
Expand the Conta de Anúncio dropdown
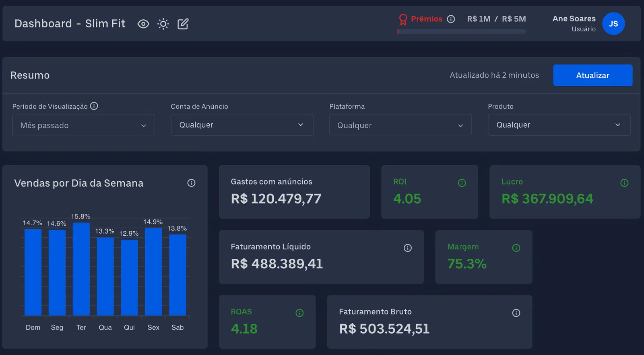pyautogui.click(x=242, y=125)
